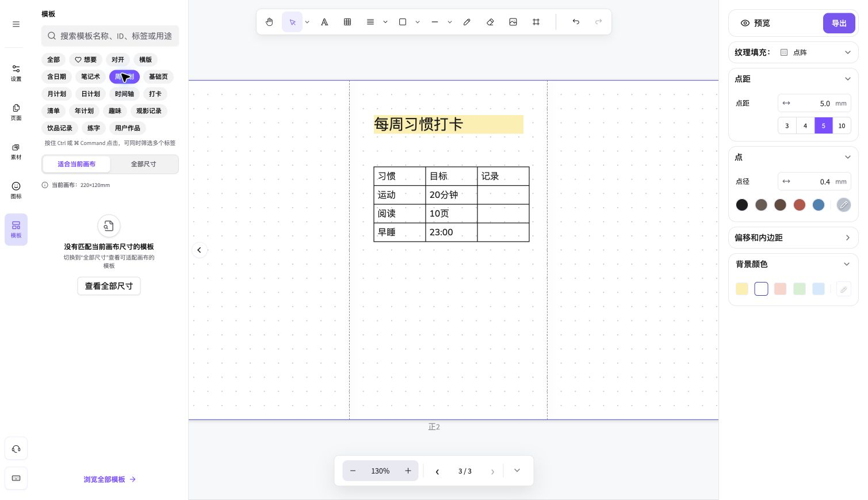
Task: Collapse the left panel with arrow button
Action: click(199, 250)
